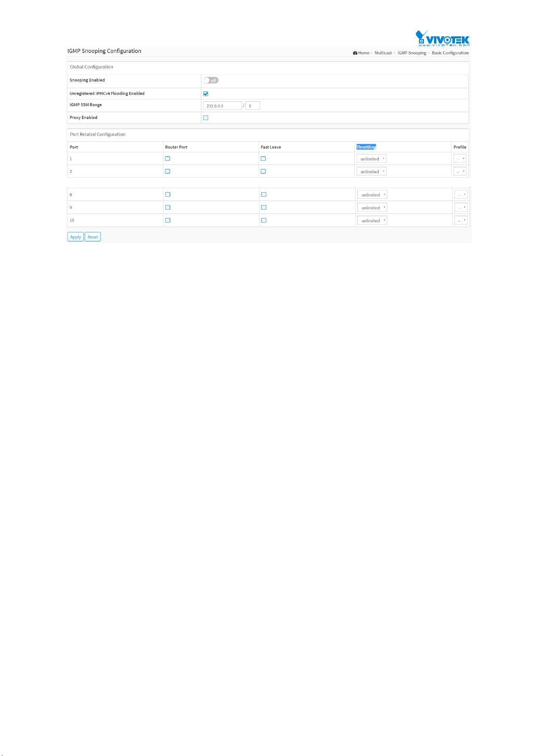Click the Reset button
Screen dimensions: 535x756
click(93, 237)
